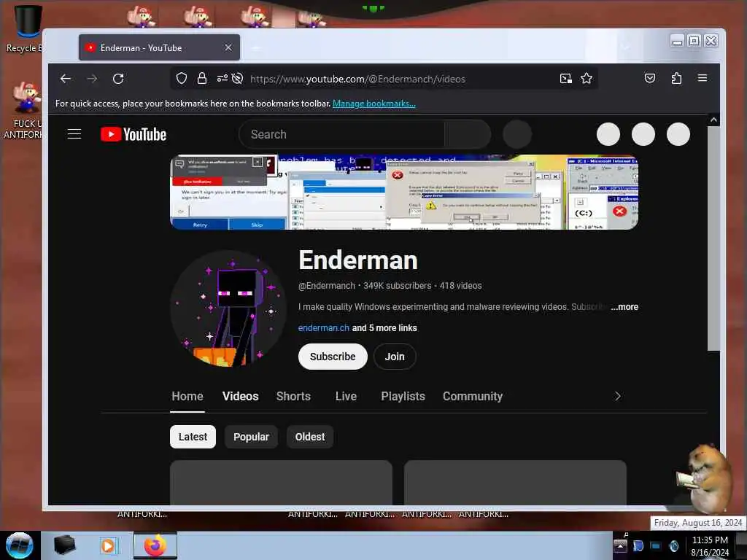The height and width of the screenshot is (560, 747).
Task: Expand channel description with ...more
Action: (x=624, y=307)
